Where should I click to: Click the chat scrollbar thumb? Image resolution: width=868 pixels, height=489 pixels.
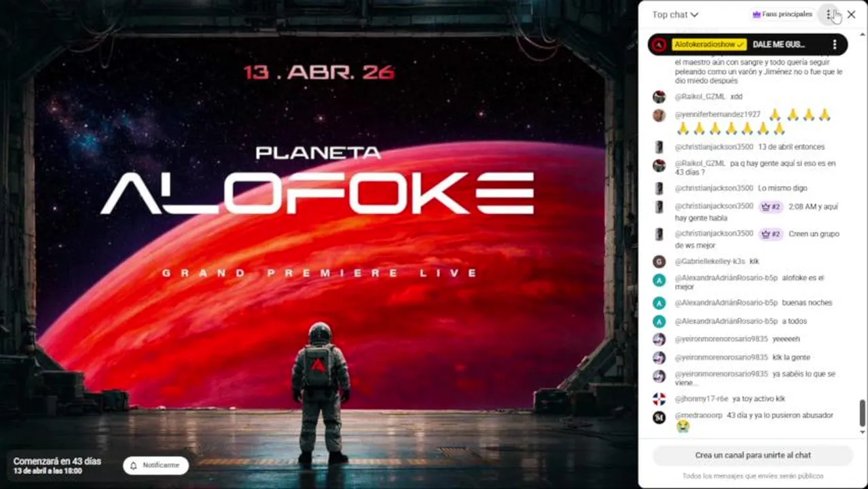pyautogui.click(x=863, y=412)
